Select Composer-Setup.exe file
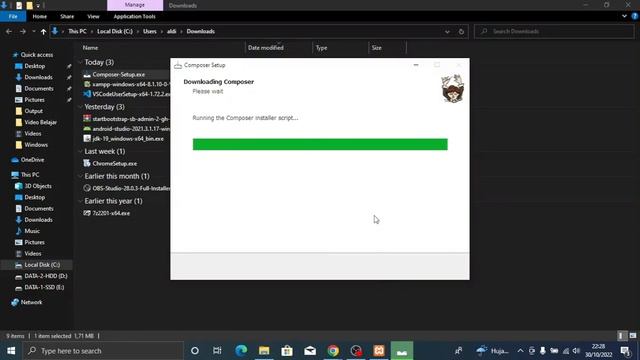The width and height of the screenshot is (640, 360). coord(118,75)
